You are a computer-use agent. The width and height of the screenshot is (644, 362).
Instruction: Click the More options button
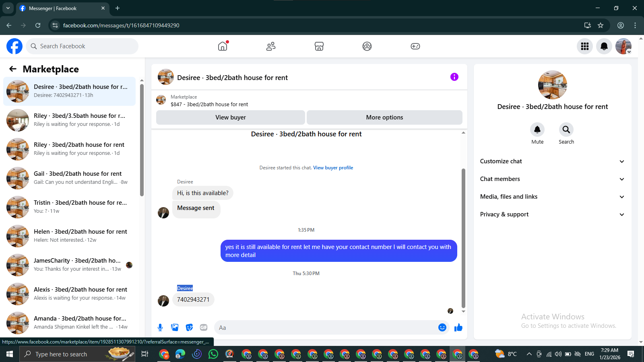click(x=384, y=117)
